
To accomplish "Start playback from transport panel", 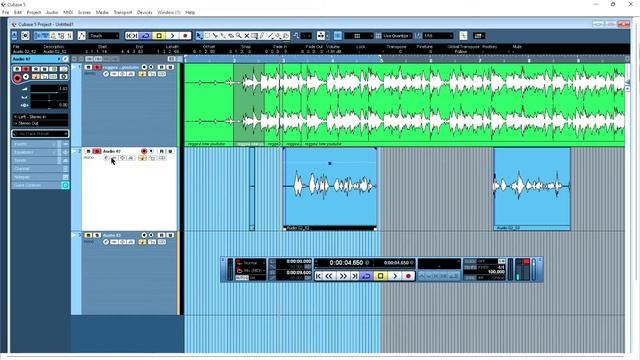I will pyautogui.click(x=395, y=276).
